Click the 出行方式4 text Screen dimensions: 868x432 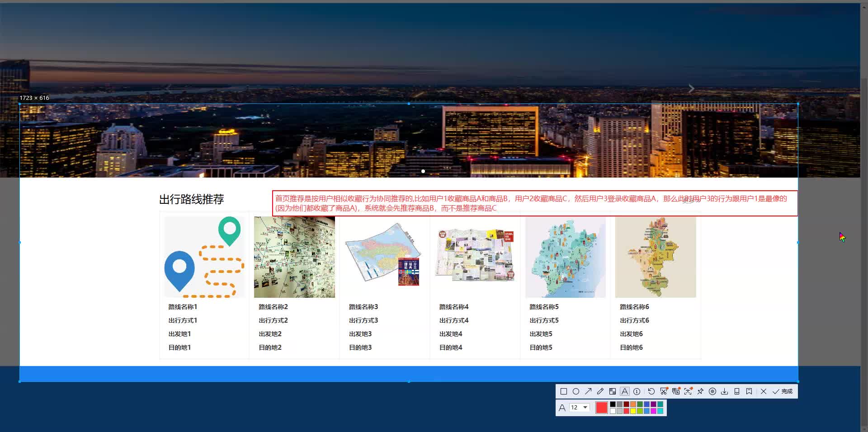tap(454, 320)
